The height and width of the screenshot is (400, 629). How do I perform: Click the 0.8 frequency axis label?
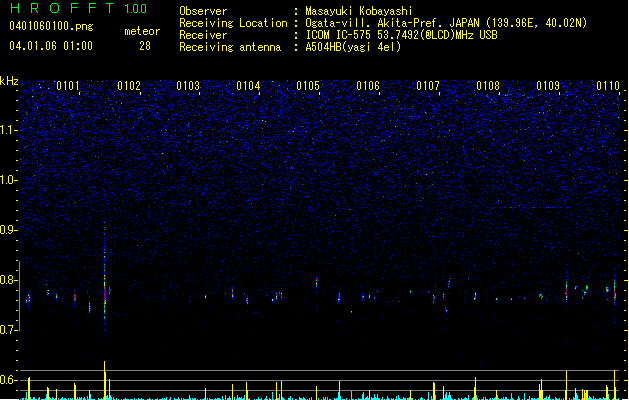pyautogui.click(x=8, y=280)
